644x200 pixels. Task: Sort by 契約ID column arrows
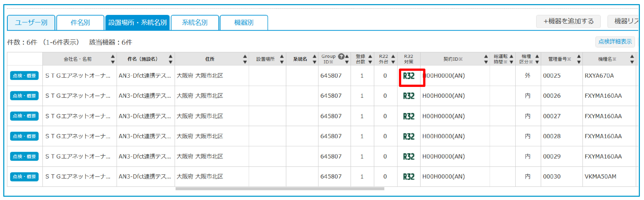coord(486,59)
